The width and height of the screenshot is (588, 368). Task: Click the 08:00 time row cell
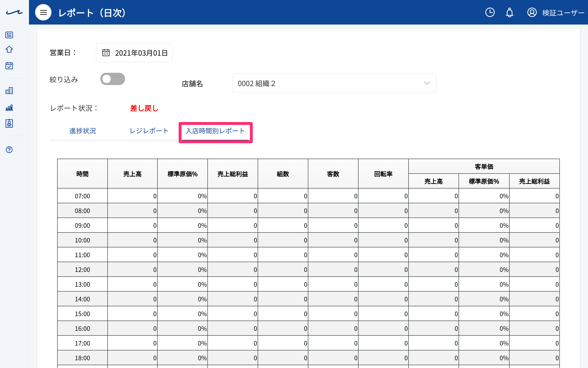pyautogui.click(x=82, y=211)
